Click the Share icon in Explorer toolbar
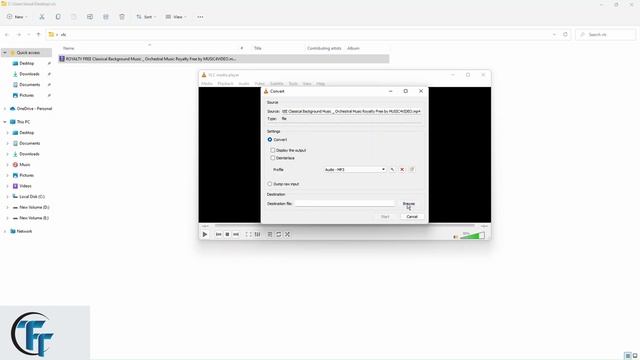 coord(106,17)
